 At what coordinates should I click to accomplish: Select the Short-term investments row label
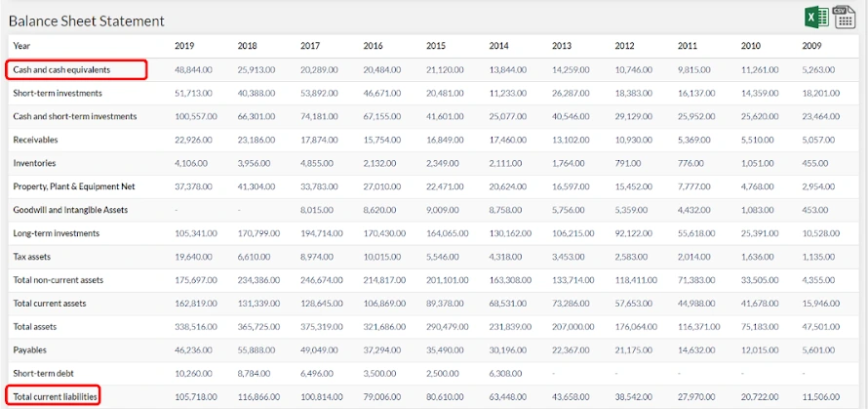[58, 93]
